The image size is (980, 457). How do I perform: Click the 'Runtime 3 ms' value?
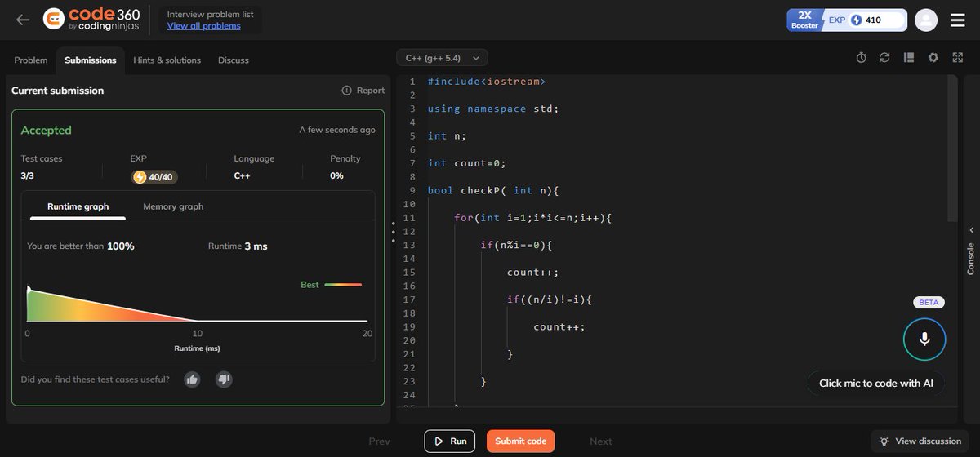click(238, 246)
